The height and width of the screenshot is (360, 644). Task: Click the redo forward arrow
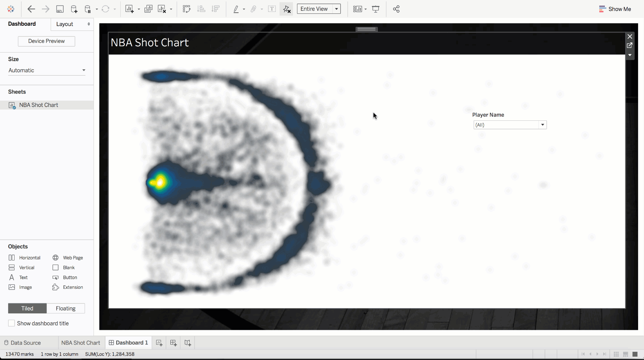[x=45, y=9]
